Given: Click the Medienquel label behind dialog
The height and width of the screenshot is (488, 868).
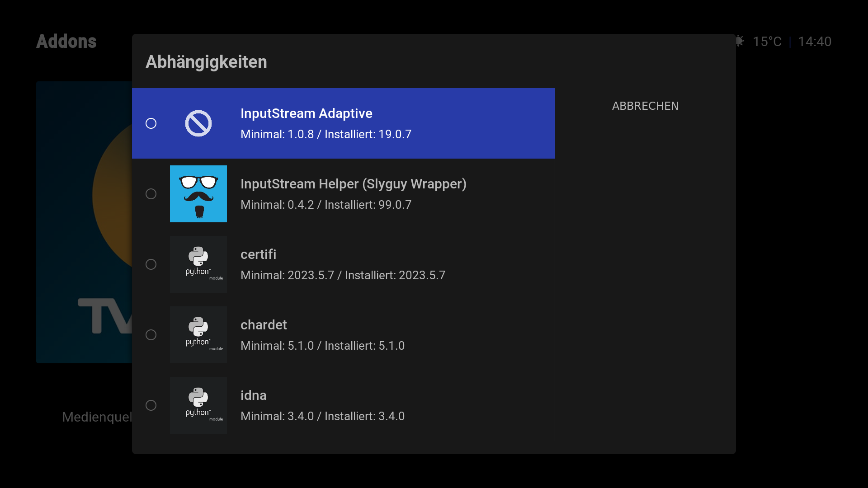Looking at the screenshot, I should (97, 417).
